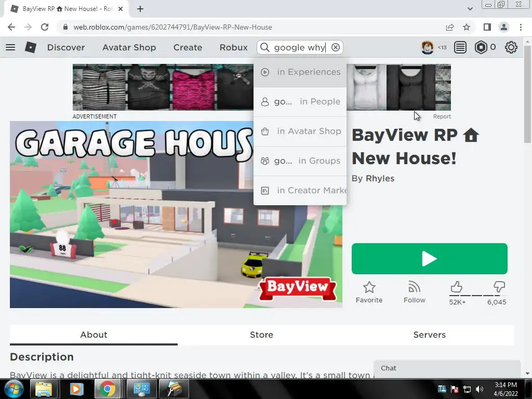Open the Create nav link
532x399 pixels.
click(x=188, y=47)
